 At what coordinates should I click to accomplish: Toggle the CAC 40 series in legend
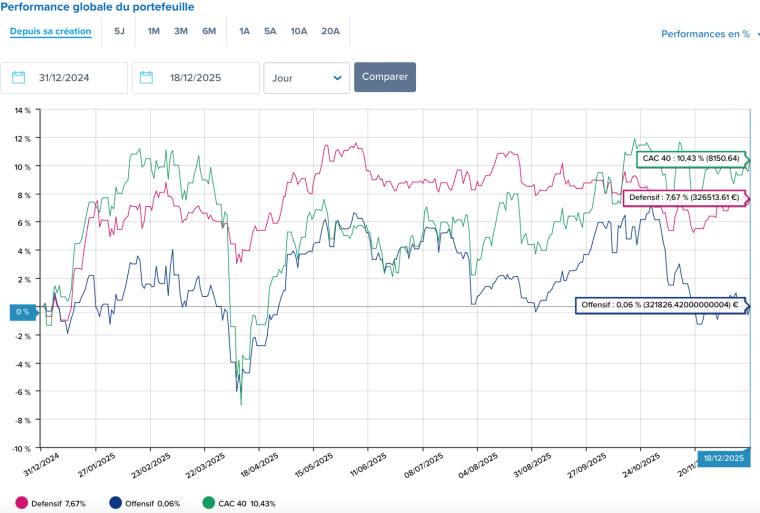coord(239,503)
